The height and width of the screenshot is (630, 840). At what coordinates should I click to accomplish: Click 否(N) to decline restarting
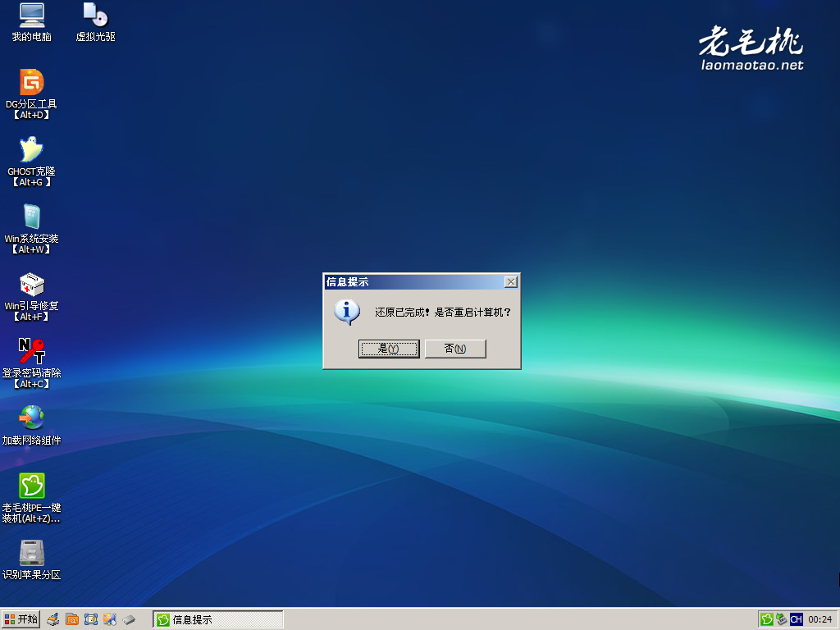pos(455,349)
